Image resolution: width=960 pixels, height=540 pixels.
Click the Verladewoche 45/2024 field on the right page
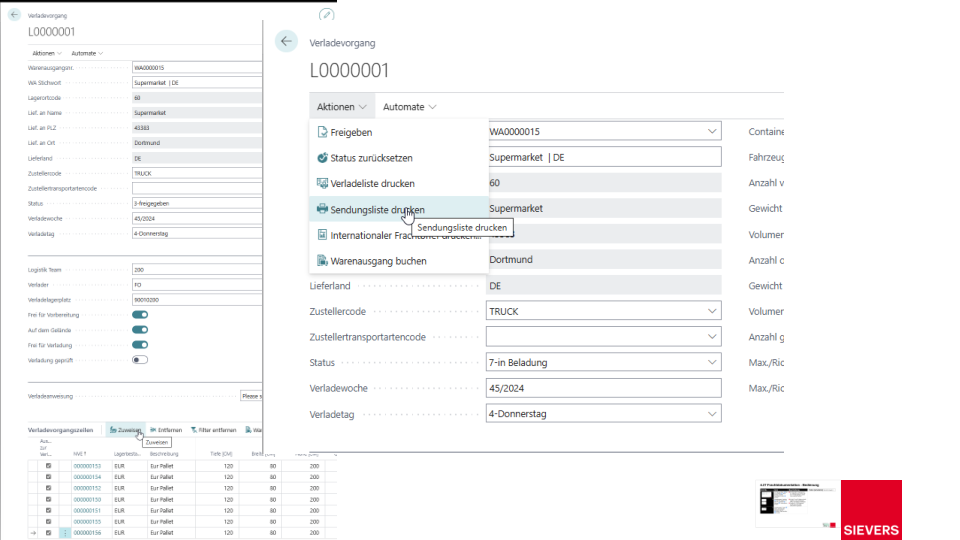(x=604, y=388)
